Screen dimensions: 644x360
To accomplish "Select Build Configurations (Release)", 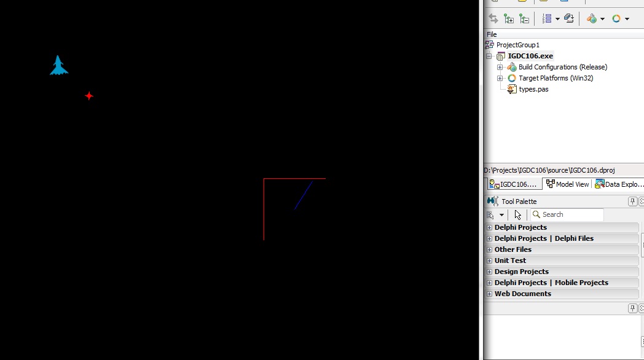I will pyautogui.click(x=563, y=67).
